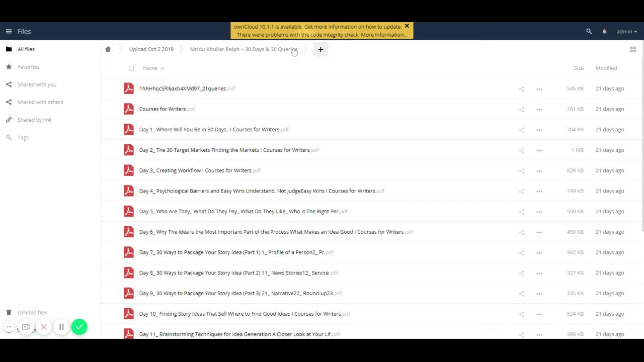Pause the screen recording
Image resolution: width=644 pixels, height=362 pixels.
click(x=61, y=327)
